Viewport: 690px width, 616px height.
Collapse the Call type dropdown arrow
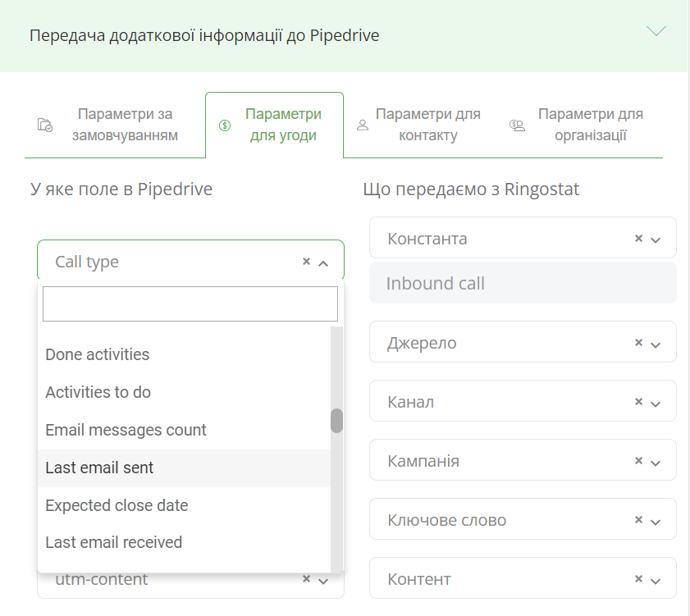(x=323, y=263)
